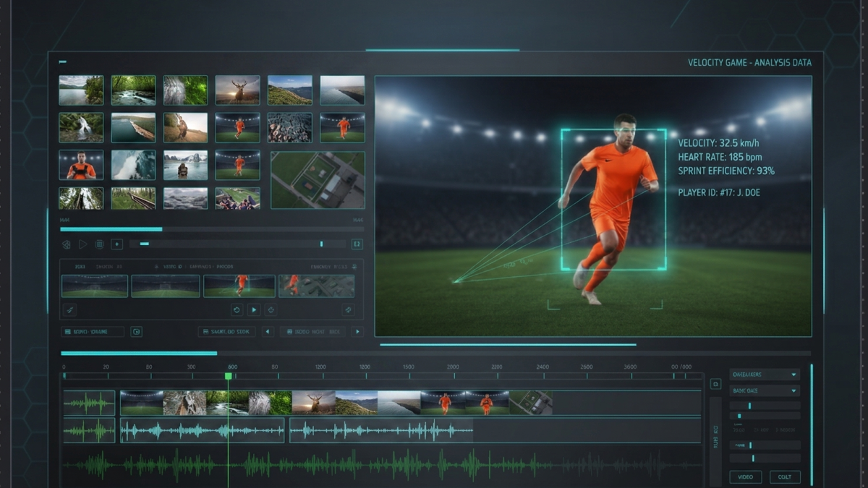Adjust the bottom slider above the VIDEO button
Screen dimensions: 868x488
pos(765,458)
